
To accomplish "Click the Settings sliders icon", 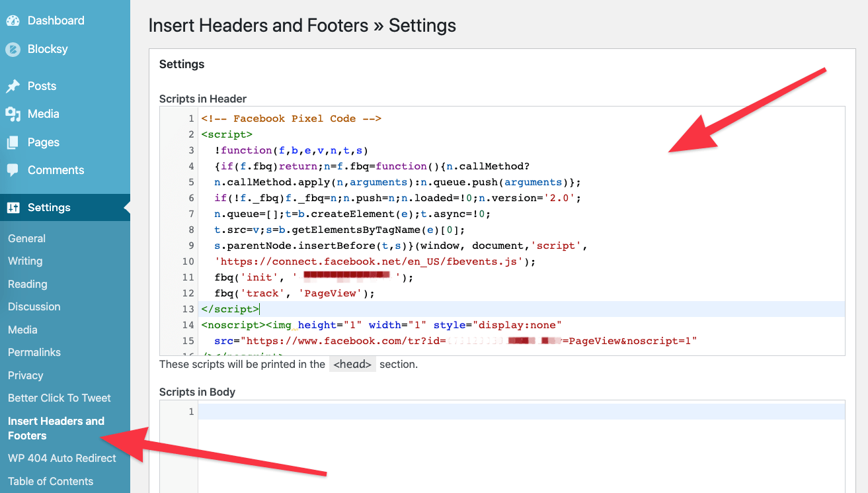I will 13,208.
